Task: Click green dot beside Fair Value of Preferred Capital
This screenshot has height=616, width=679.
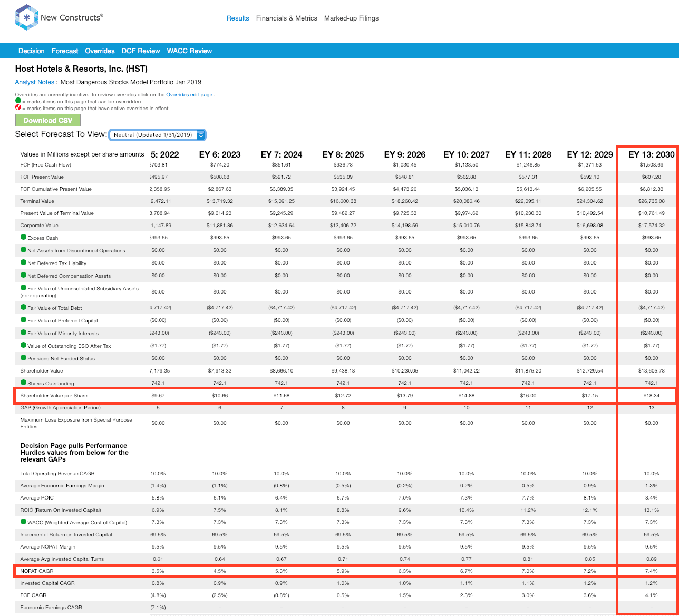Action: [23, 320]
